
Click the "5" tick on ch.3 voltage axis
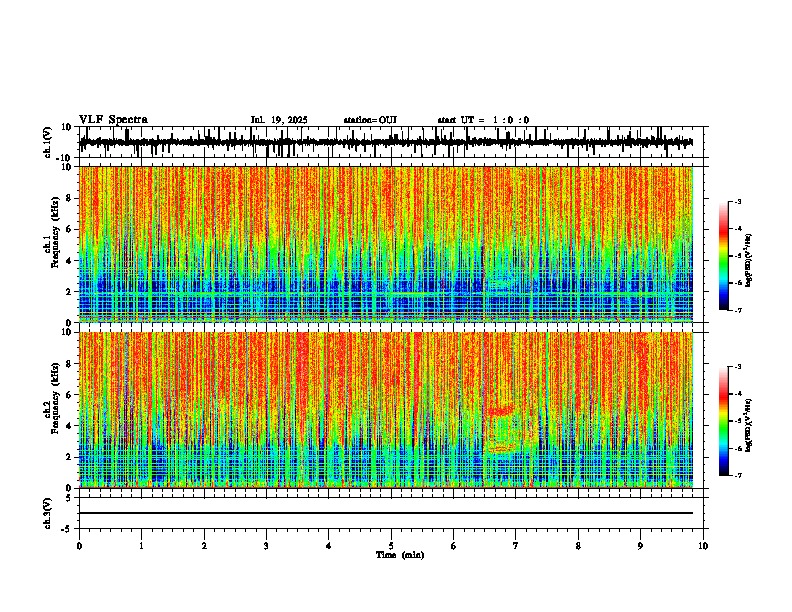70,498
